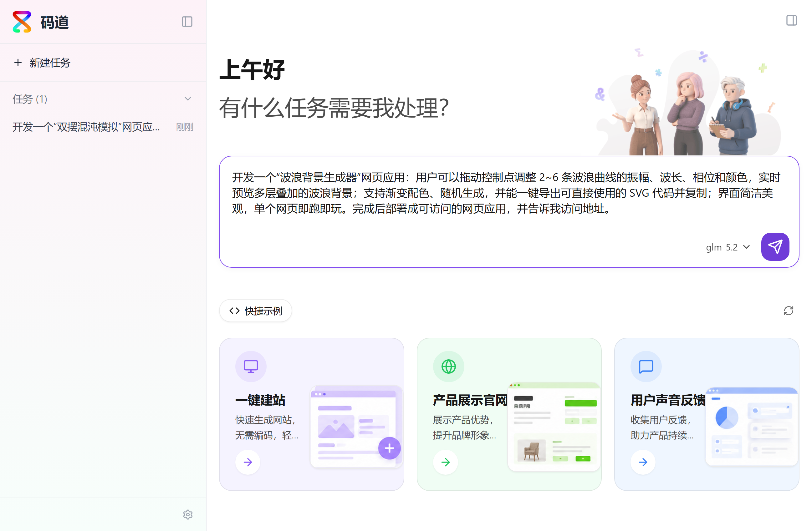Toggle the right side panel icon
This screenshot has width=812, height=531.
tap(792, 20)
